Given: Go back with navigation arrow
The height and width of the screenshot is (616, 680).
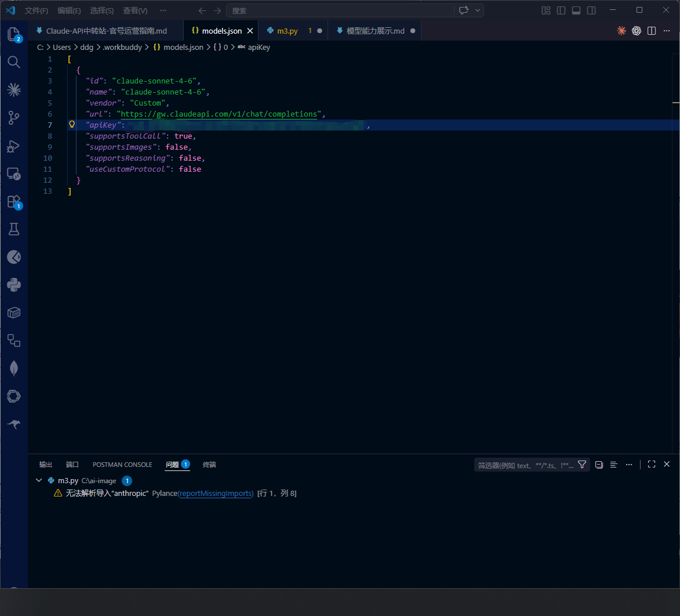Looking at the screenshot, I should [202, 10].
